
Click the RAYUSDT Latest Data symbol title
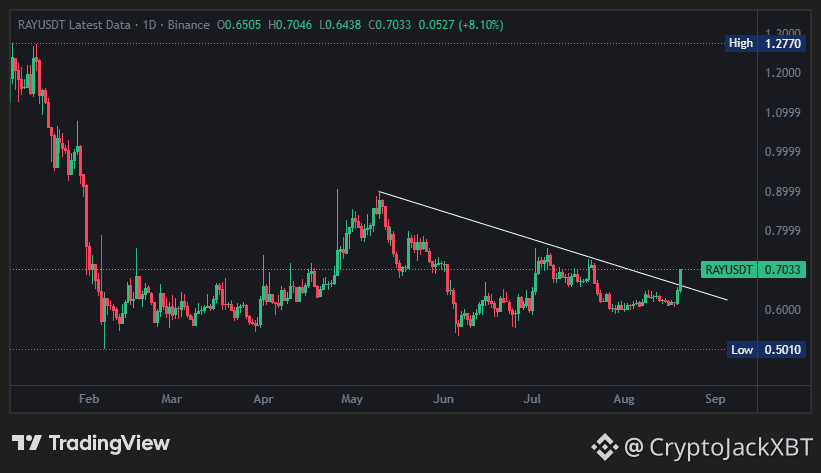pos(74,25)
